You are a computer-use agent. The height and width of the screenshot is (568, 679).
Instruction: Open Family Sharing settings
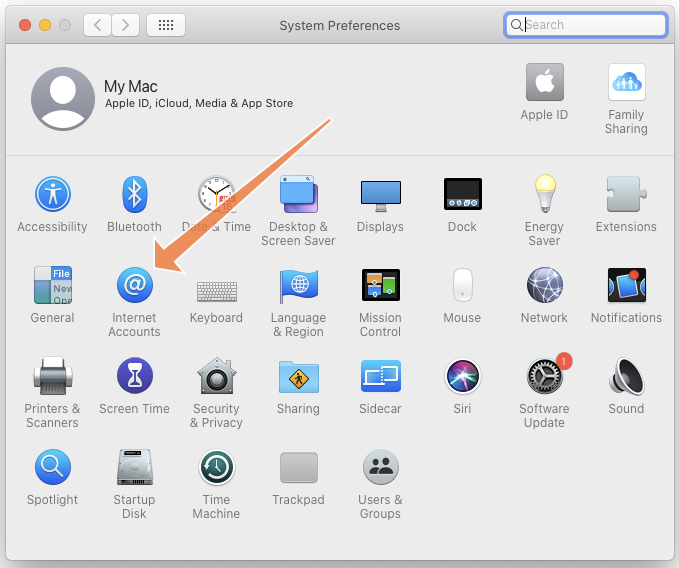click(626, 83)
